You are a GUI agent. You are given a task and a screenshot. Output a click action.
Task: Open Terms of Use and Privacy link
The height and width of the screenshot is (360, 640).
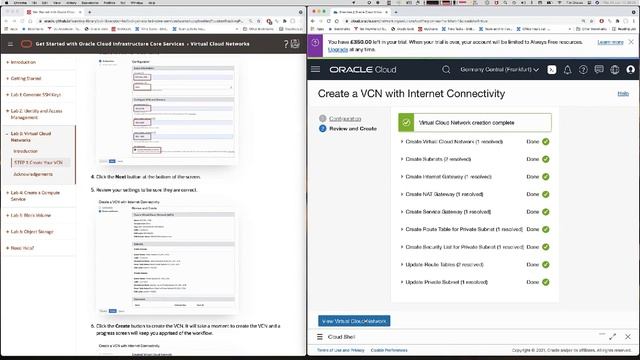340,350
